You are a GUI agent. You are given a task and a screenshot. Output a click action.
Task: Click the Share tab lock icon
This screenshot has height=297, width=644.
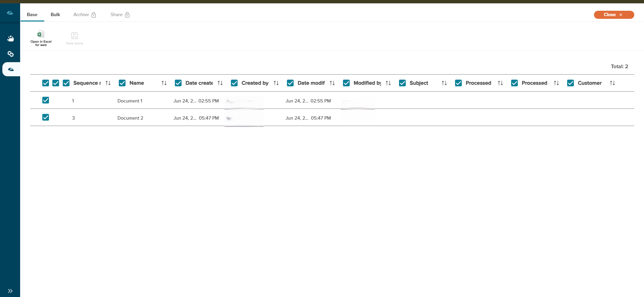pos(127,15)
